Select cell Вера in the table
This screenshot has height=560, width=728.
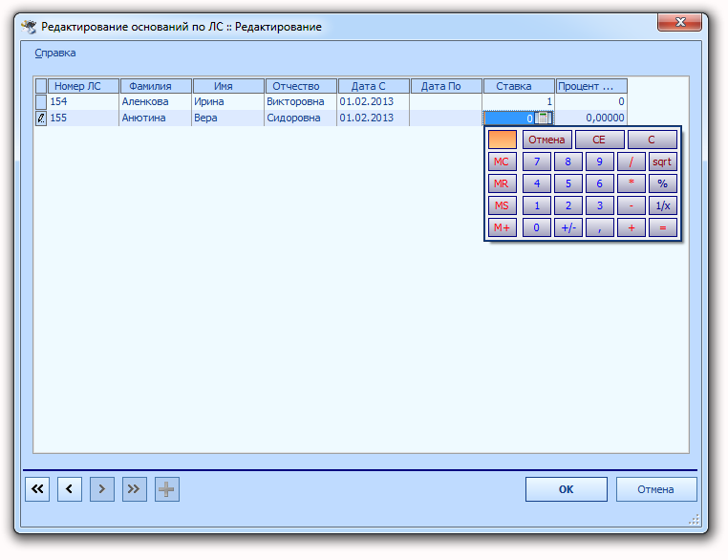pos(228,118)
